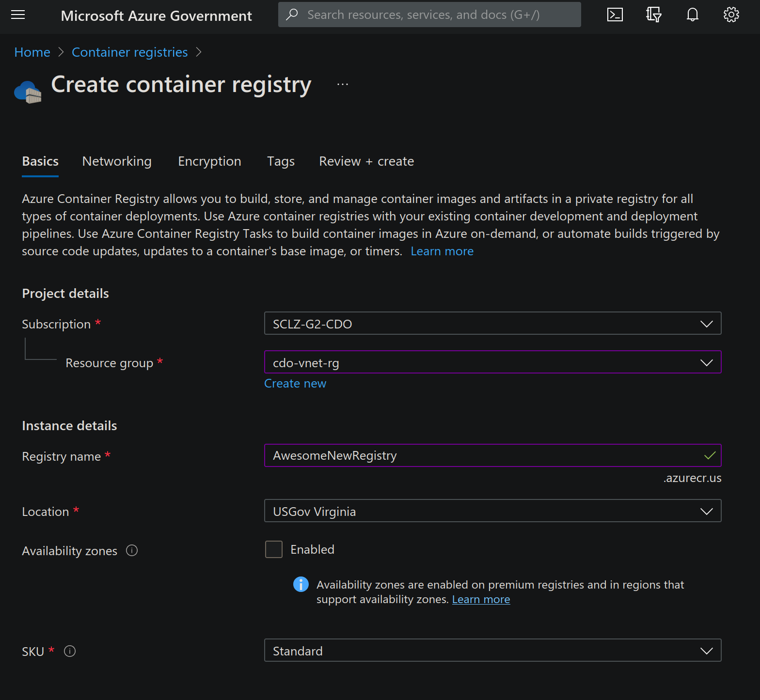Expand the Subscription dropdown
Image resolution: width=760 pixels, height=700 pixels.
coord(492,323)
